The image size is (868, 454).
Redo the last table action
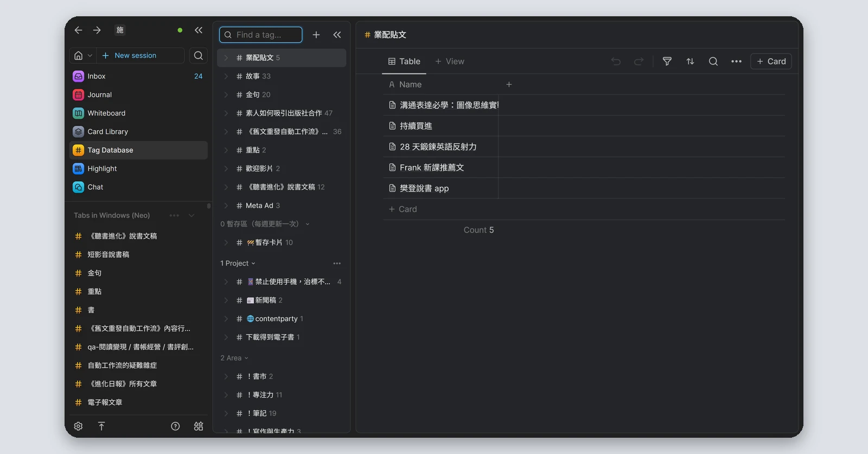[639, 61]
